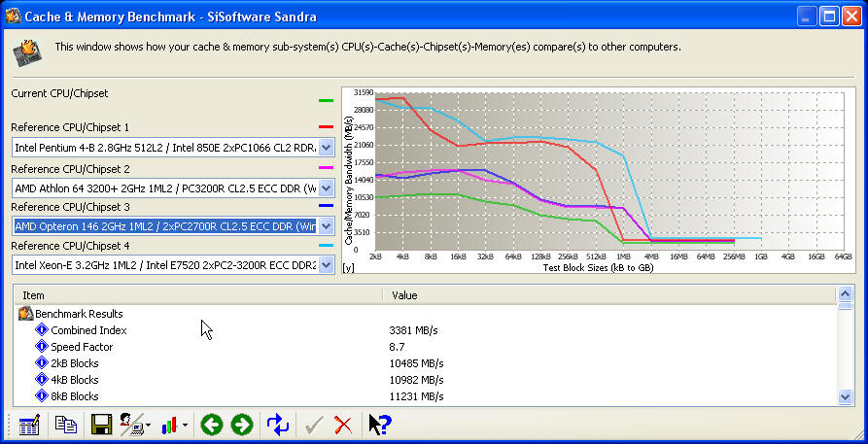Maximize the Sandra benchmark window
The width and height of the screenshot is (868, 444).
point(829,17)
